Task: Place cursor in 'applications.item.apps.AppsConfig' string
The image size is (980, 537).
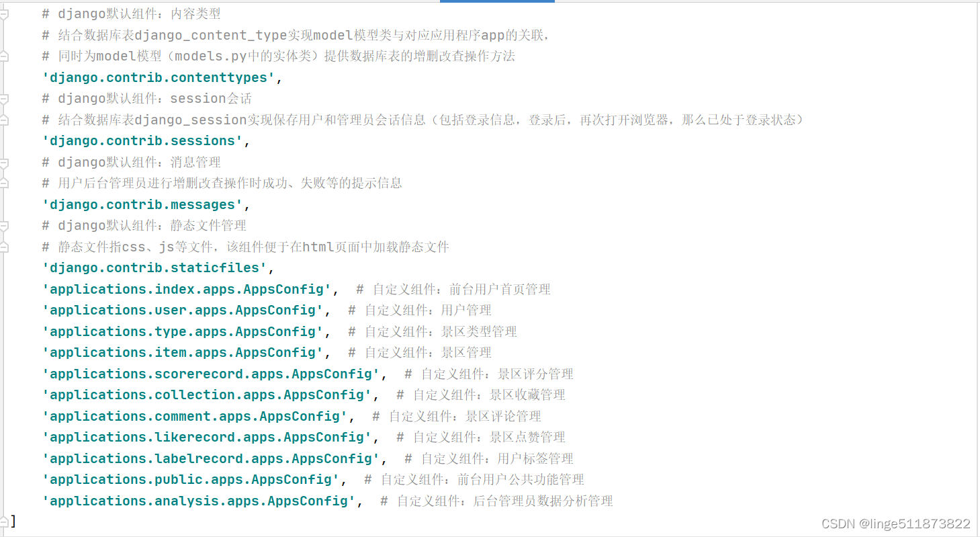Action: 183,353
